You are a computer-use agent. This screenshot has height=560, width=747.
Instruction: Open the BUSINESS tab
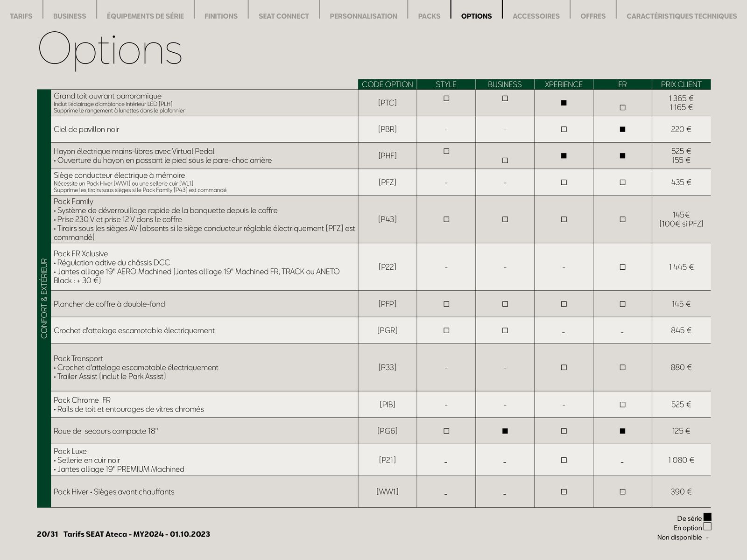point(70,16)
